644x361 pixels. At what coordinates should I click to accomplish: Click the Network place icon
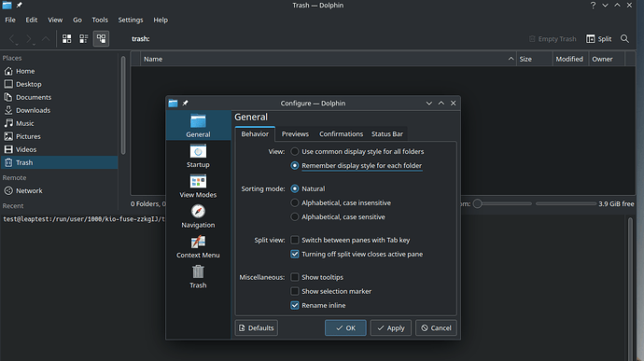[x=8, y=190]
